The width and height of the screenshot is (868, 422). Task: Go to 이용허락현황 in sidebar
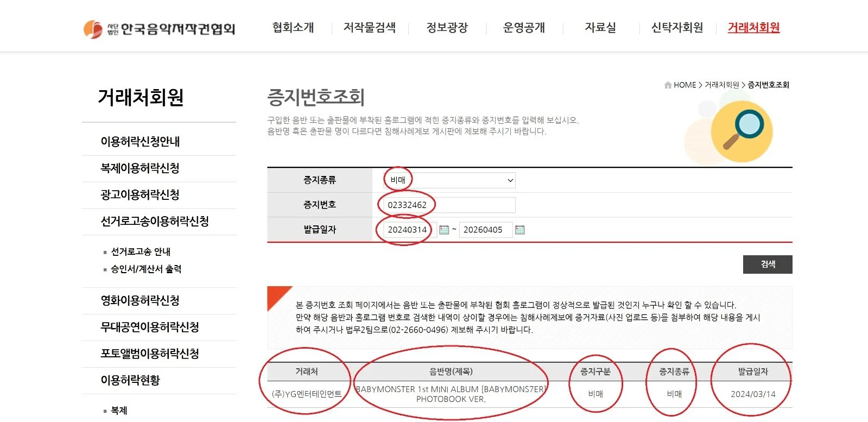click(x=130, y=381)
